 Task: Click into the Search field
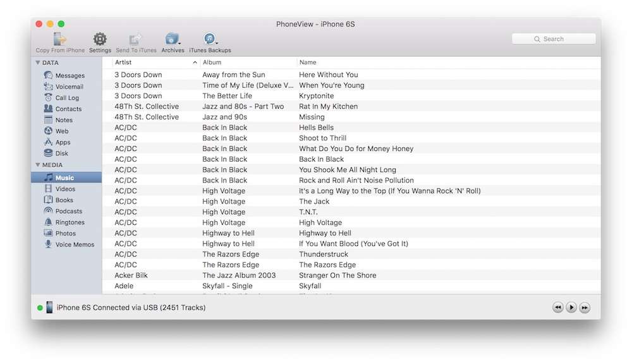pos(554,39)
